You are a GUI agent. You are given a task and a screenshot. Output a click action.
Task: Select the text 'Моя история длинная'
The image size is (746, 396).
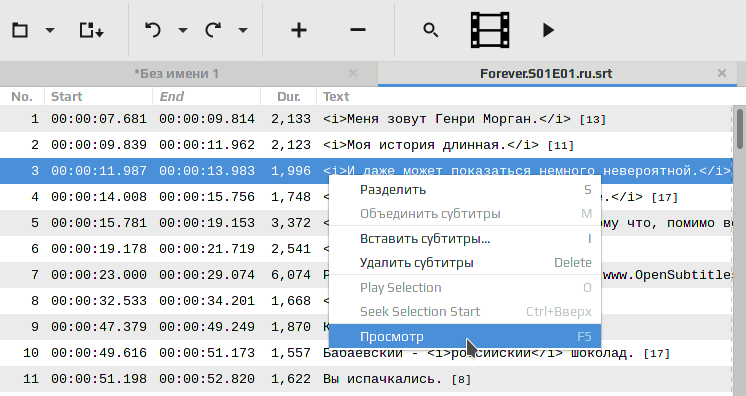[422, 145]
